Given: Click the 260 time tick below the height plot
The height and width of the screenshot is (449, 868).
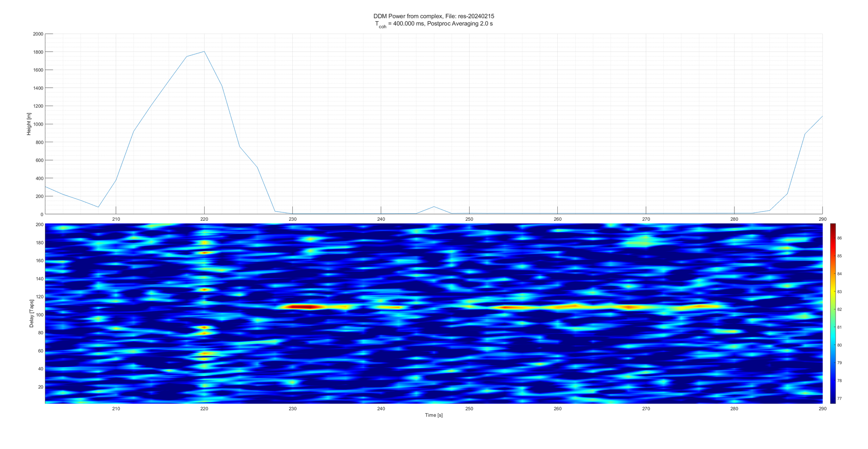Looking at the screenshot, I should (x=558, y=220).
